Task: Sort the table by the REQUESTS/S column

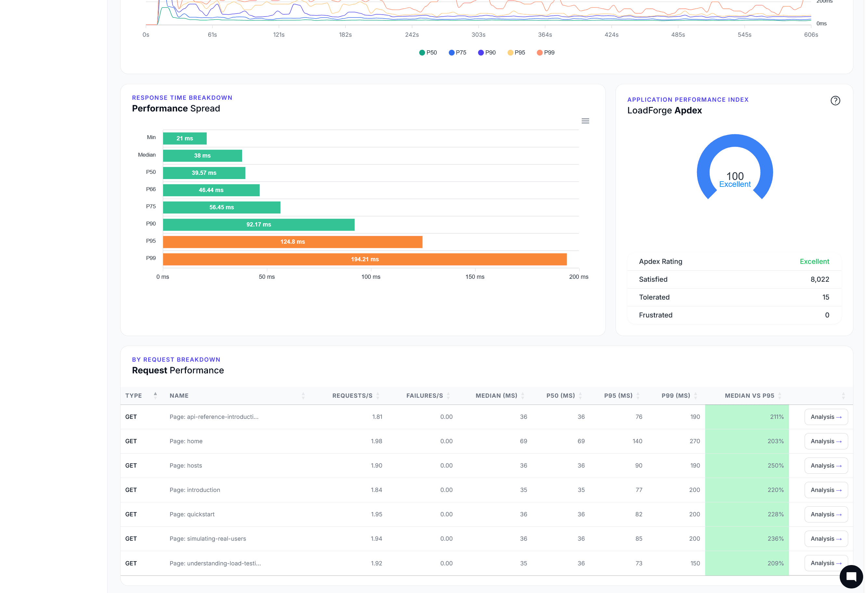Action: point(378,395)
